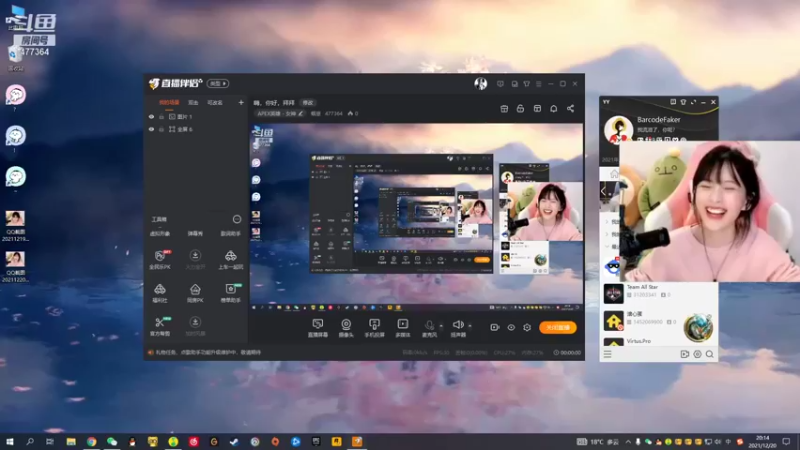Add a 摄像头 camera source

346,328
